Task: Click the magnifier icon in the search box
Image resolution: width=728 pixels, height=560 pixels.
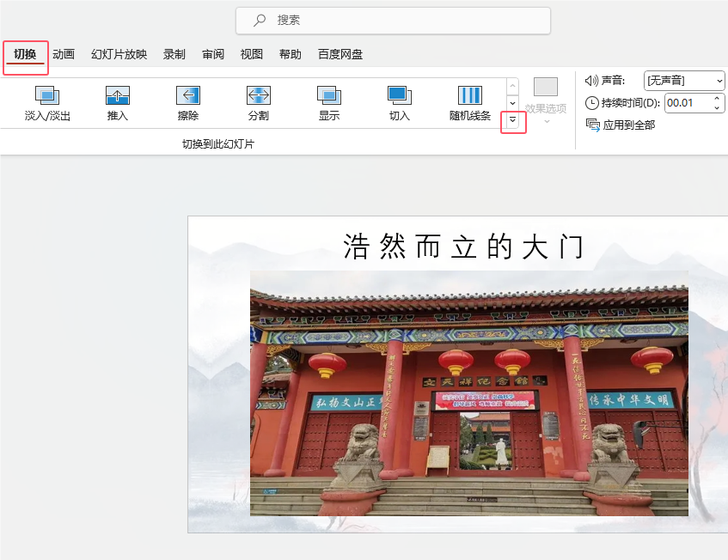Action: pyautogui.click(x=260, y=20)
